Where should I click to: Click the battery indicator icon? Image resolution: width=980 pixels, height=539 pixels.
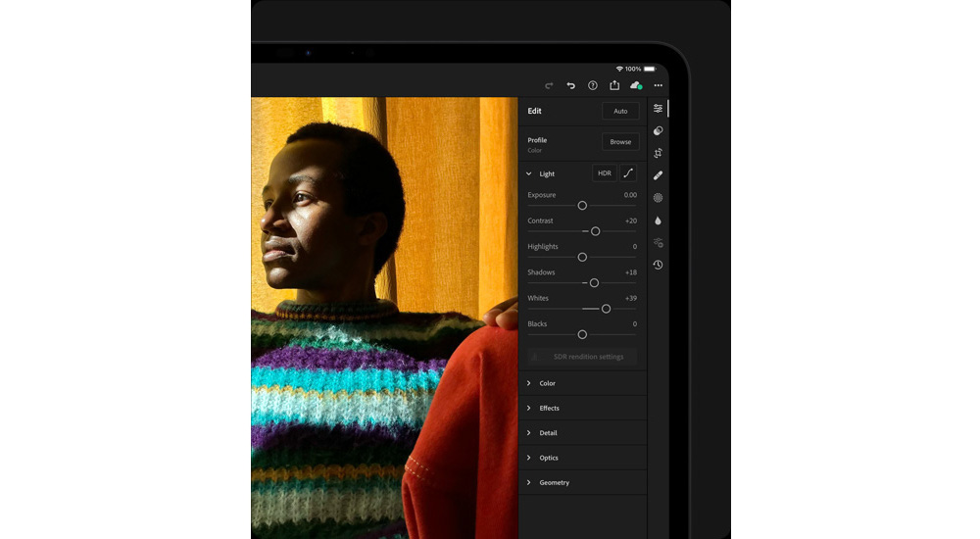coord(650,69)
